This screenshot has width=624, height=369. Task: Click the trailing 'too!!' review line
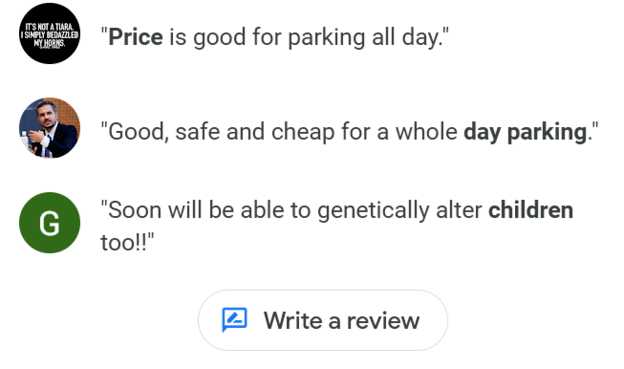tap(127, 242)
